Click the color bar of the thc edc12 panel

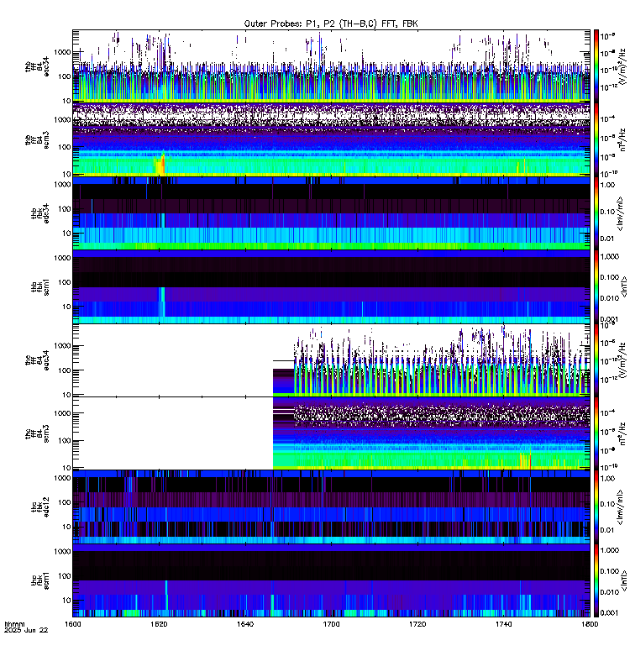click(596, 507)
